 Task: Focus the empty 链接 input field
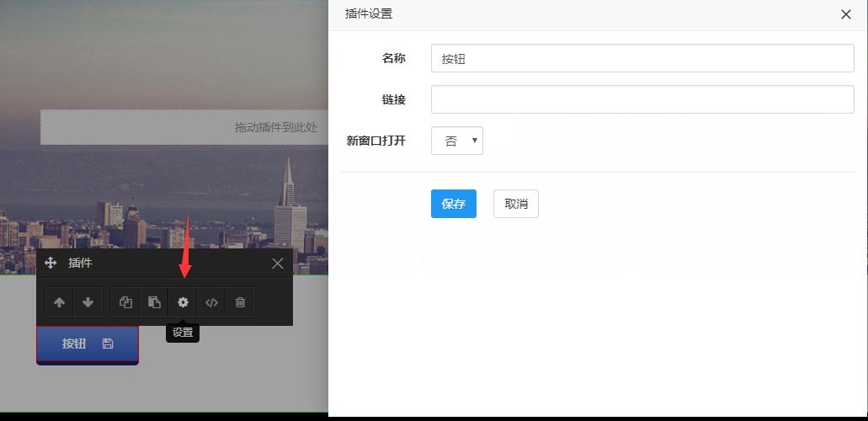coord(642,99)
